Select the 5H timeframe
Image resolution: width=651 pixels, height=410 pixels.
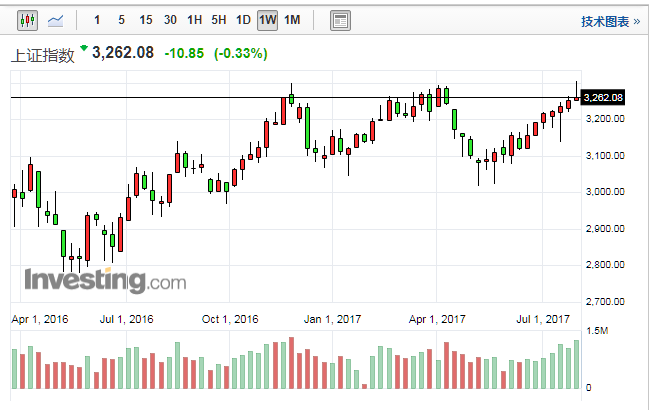tap(219, 20)
